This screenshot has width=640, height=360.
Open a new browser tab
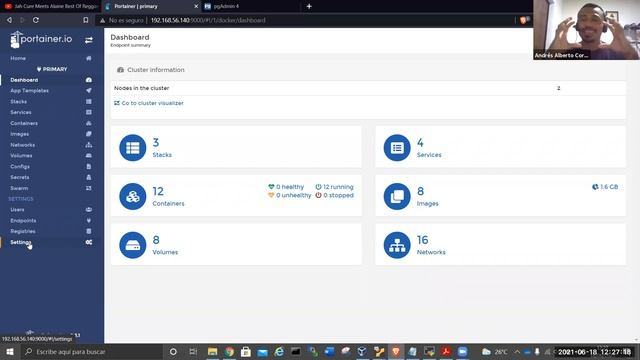[x=309, y=7]
